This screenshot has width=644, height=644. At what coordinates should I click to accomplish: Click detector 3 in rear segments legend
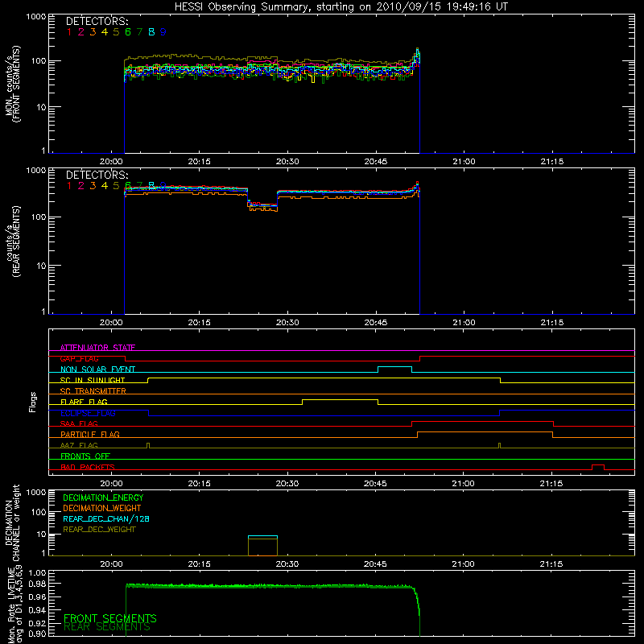93,186
